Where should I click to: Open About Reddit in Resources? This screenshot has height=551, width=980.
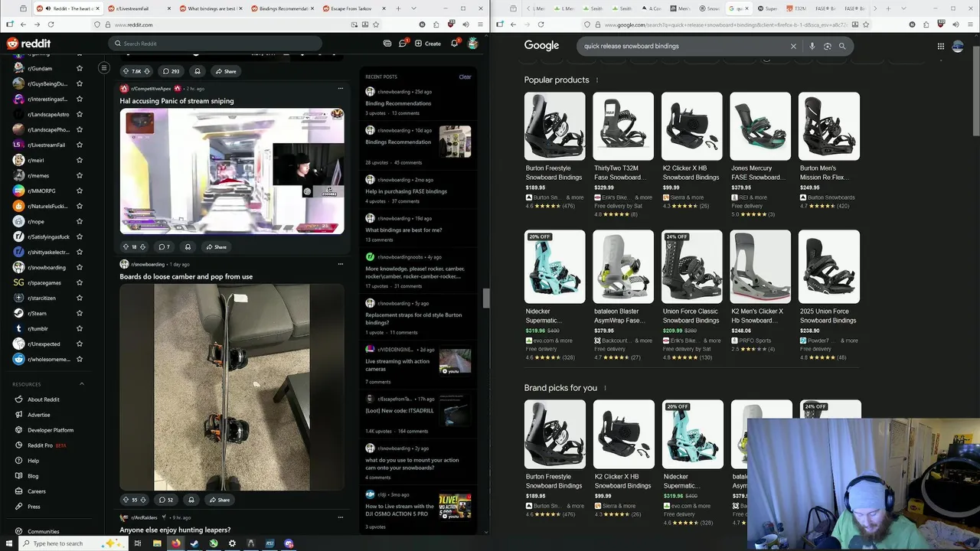44,399
